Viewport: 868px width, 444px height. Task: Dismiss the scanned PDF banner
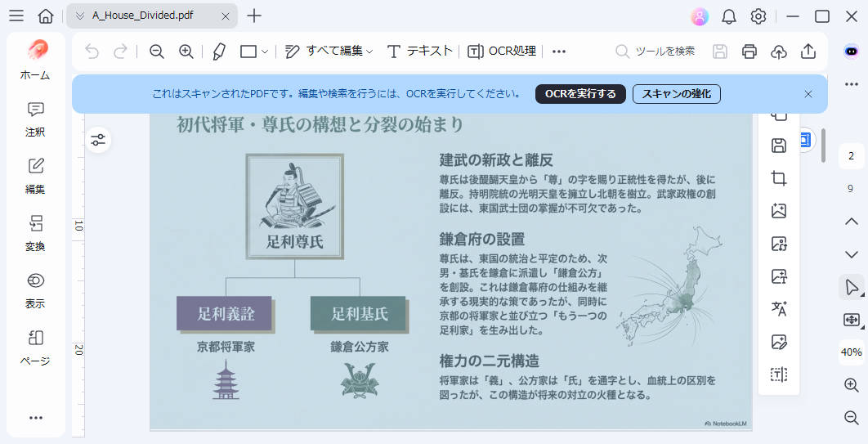[808, 94]
